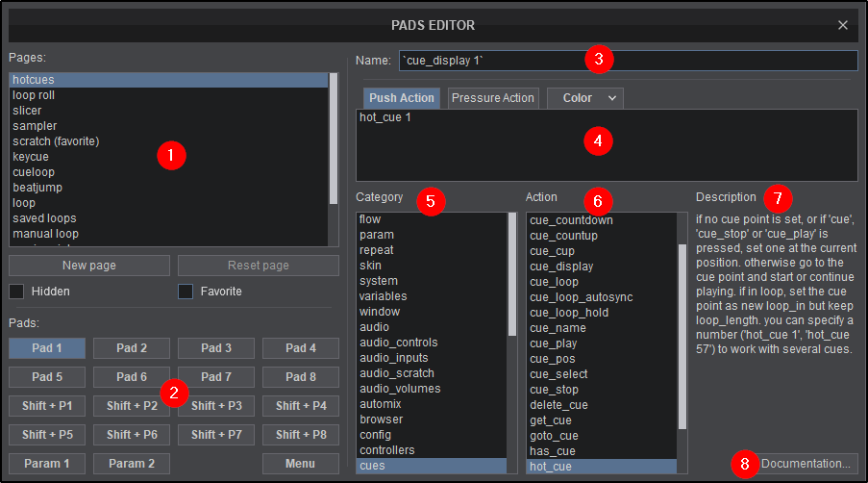Image resolution: width=868 pixels, height=483 pixels.
Task: Select the slicer page in list
Action: 27,111
